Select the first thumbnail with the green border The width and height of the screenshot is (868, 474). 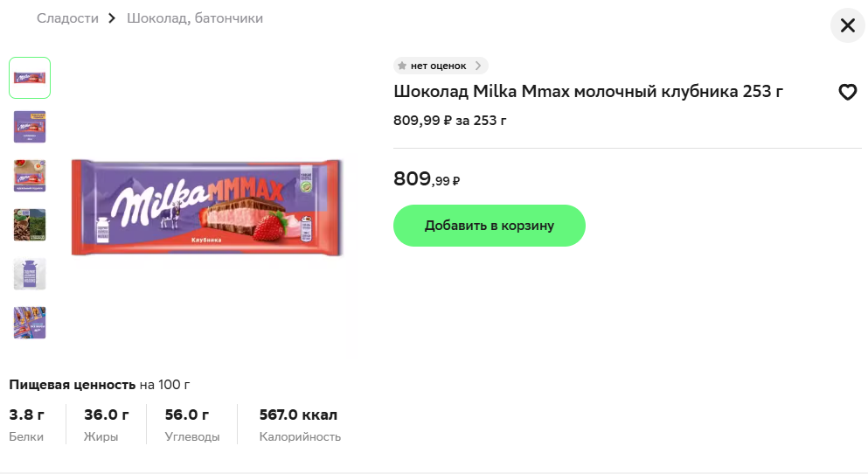[x=30, y=78]
